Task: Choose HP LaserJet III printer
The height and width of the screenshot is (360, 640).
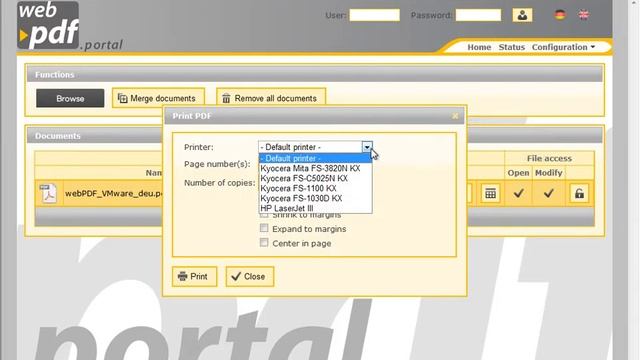Action: pos(316,208)
